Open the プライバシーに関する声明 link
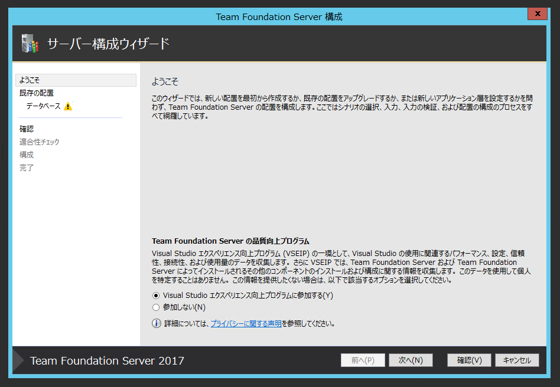 [x=246, y=324]
